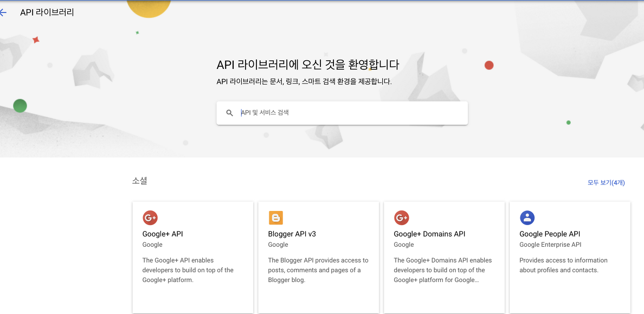Click the Google People API person icon
The height and width of the screenshot is (314, 644).
pyautogui.click(x=527, y=217)
